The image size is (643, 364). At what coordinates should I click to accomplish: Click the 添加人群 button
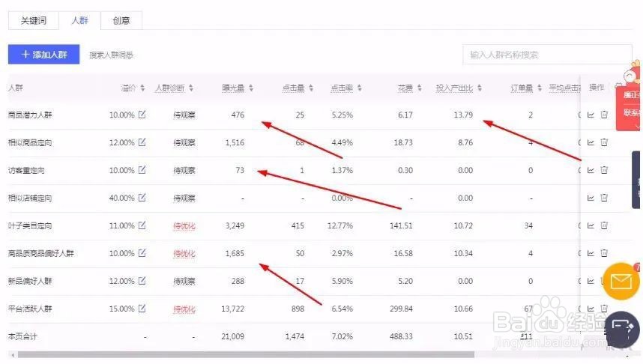[44, 55]
